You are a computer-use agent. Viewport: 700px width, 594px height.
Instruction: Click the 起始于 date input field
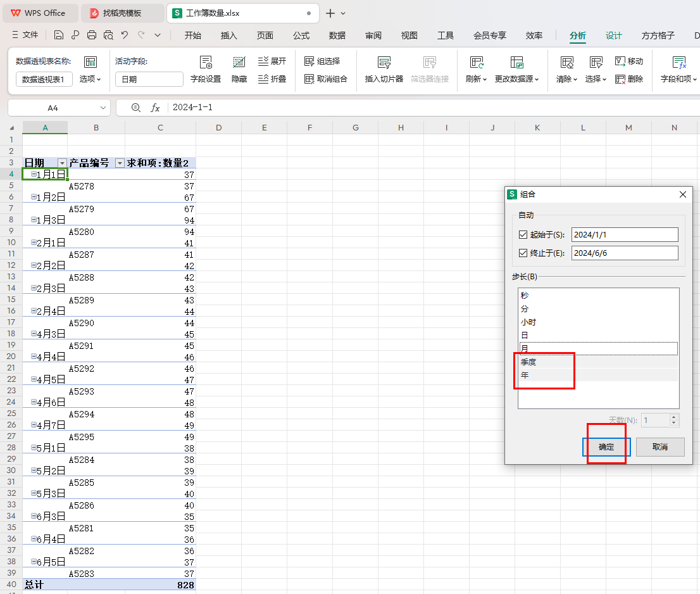[x=625, y=234]
